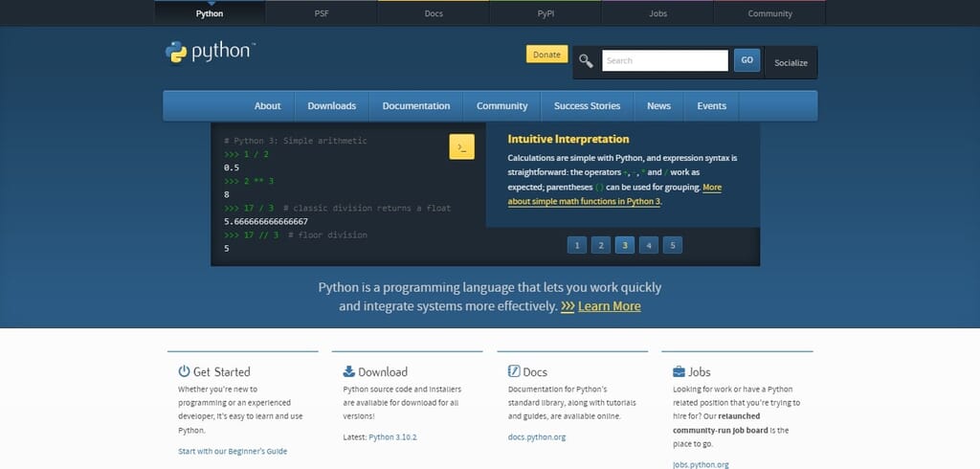Click the magnifying glass search icon

586,61
